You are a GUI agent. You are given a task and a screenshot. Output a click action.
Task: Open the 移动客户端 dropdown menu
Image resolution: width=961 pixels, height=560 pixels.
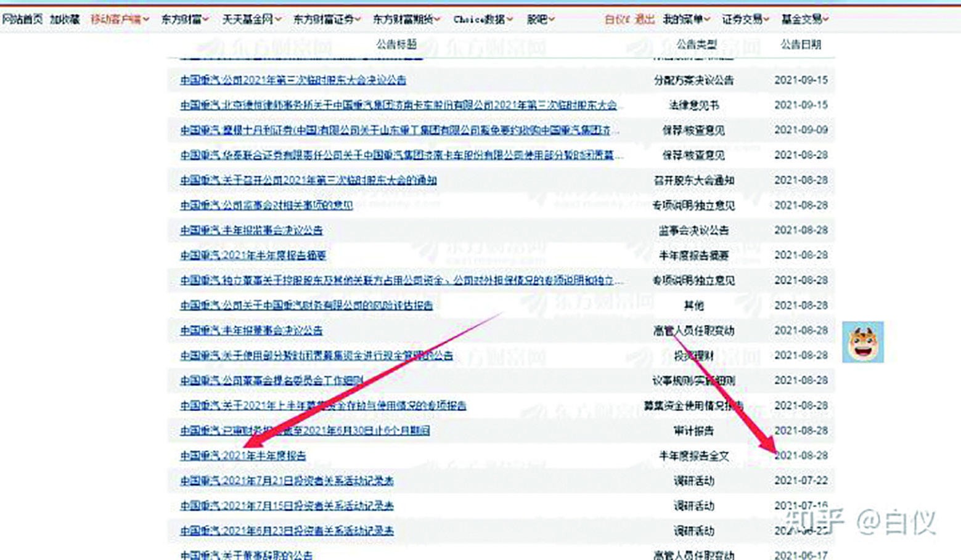pyautogui.click(x=118, y=18)
